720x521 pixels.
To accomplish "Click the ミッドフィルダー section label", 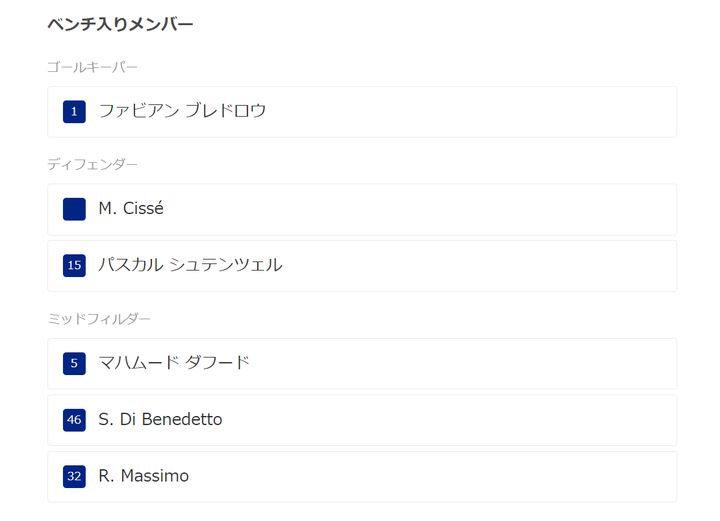I will coord(99,319).
